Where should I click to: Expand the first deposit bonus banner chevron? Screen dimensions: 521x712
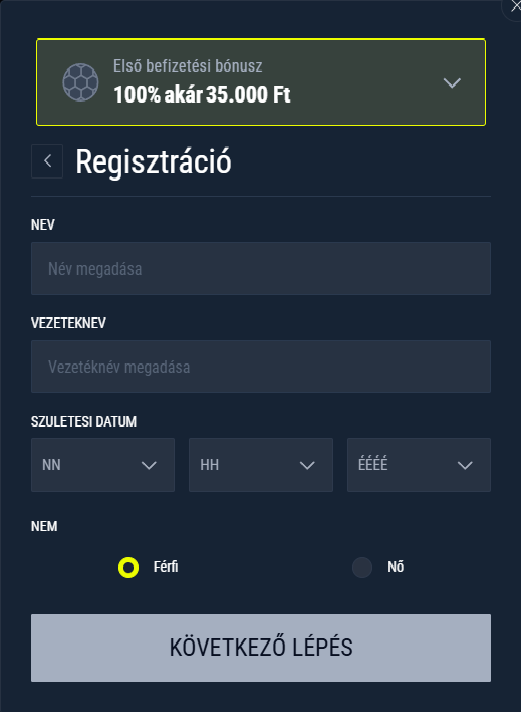[x=452, y=83]
